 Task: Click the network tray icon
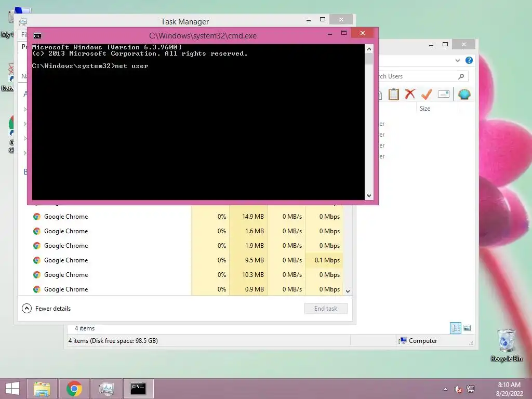tap(471, 389)
